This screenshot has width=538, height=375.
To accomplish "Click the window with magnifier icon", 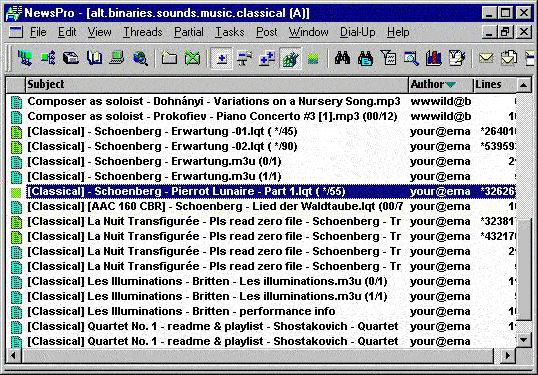I will pyautogui.click(x=411, y=58).
